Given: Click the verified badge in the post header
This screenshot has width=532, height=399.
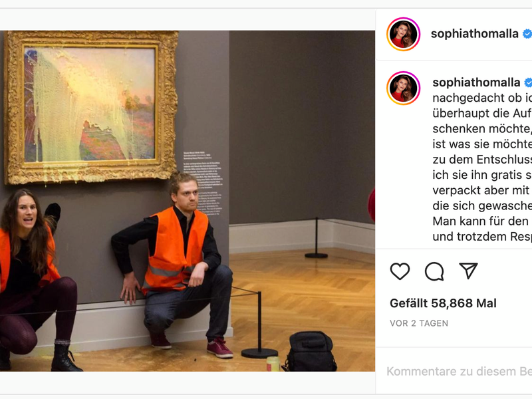Looking at the screenshot, I should tap(527, 34).
